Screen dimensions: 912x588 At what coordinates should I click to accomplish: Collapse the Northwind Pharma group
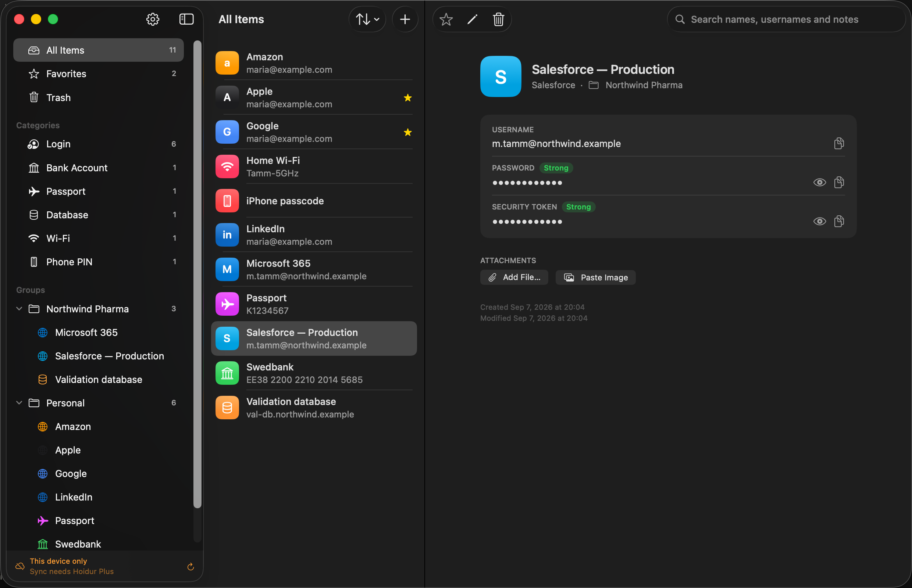[19, 308]
